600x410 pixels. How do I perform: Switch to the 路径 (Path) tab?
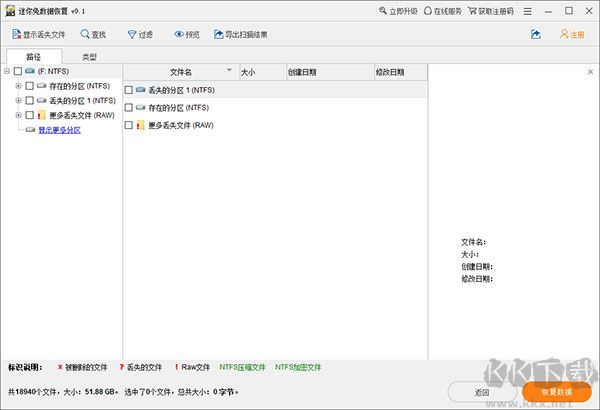(34, 57)
